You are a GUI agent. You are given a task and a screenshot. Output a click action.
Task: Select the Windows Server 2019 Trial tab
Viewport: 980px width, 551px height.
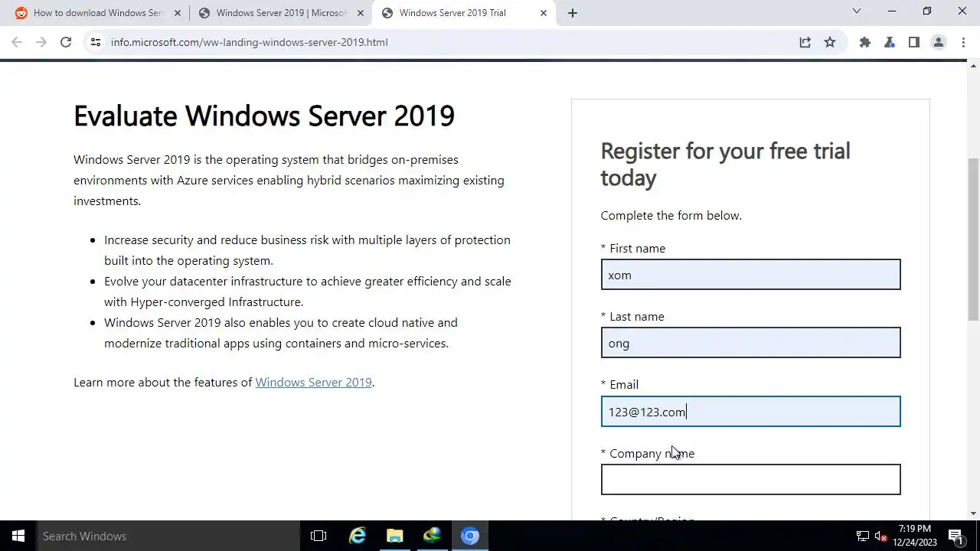click(463, 12)
